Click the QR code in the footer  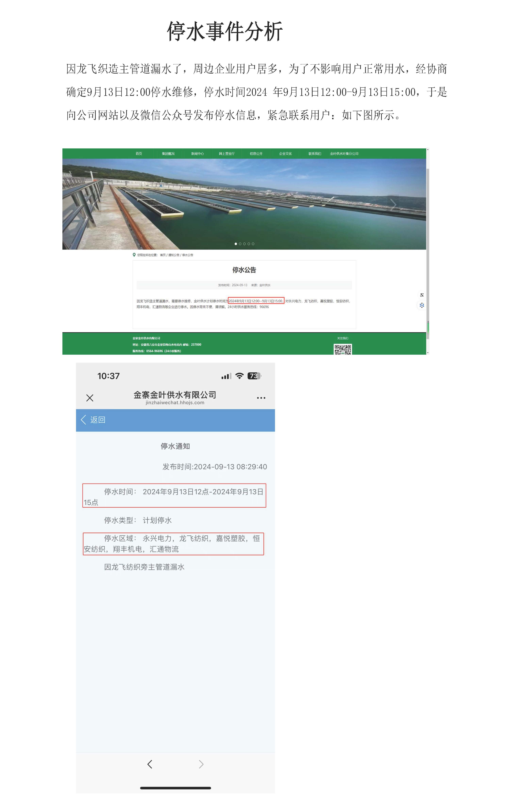pos(343,349)
